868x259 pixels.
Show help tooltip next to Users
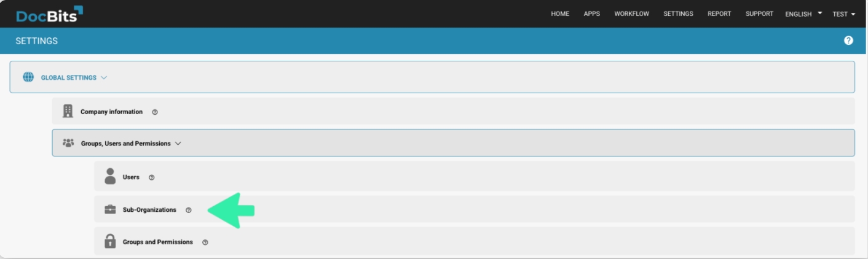(x=152, y=177)
